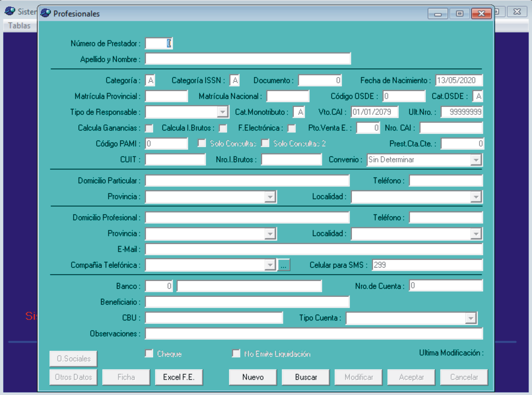
Task: Click the Matrícula Provincial field
Action: click(167, 96)
